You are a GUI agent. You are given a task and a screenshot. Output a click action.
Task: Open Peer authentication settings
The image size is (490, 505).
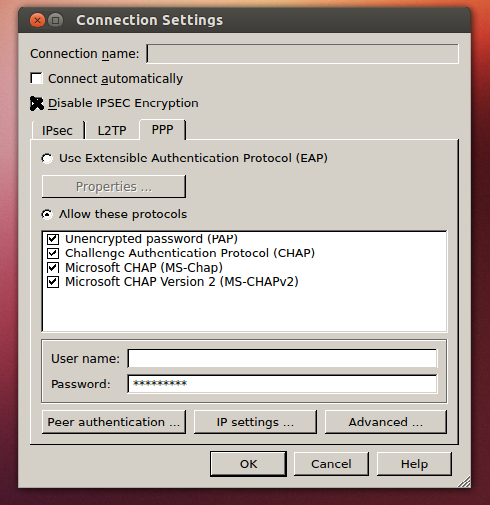click(x=114, y=422)
